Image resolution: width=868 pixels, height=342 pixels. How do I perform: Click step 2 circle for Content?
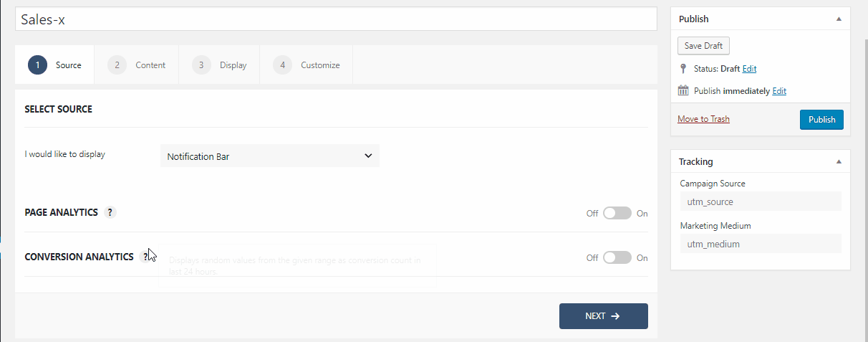tap(117, 65)
